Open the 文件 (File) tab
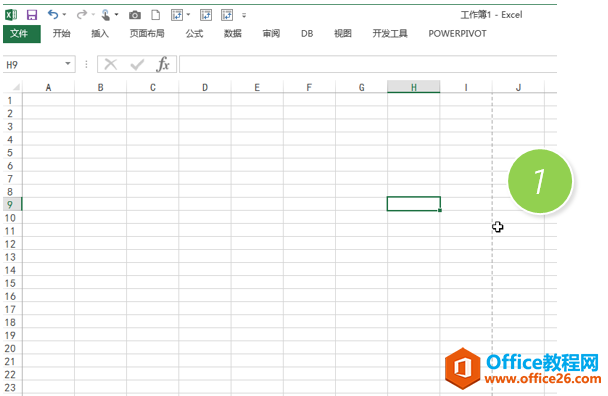This screenshot has height=396, width=608. (22, 34)
